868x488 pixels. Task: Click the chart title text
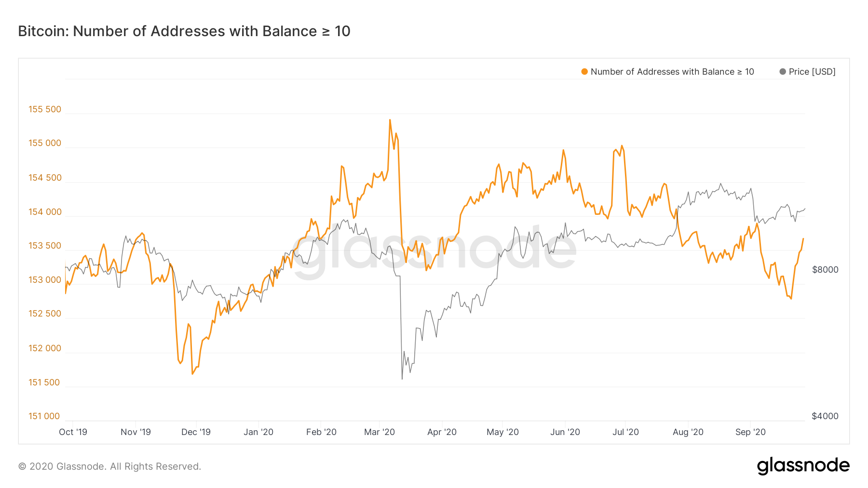pos(184,31)
